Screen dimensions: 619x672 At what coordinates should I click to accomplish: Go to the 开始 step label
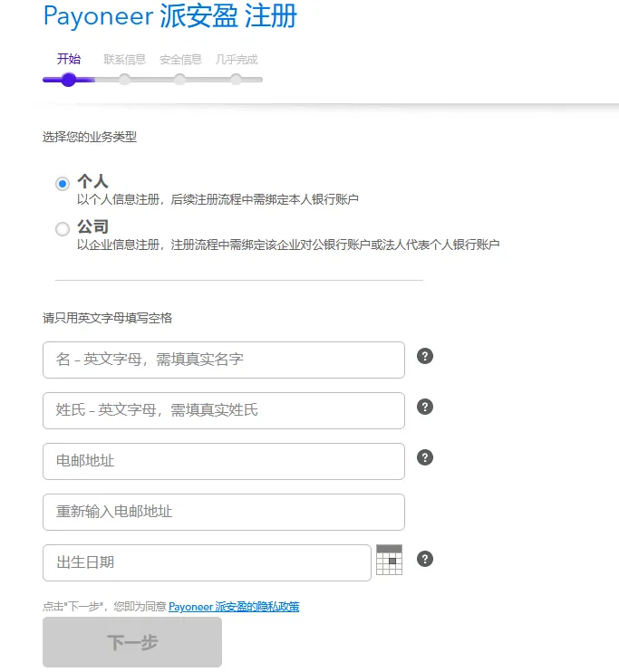(x=69, y=59)
